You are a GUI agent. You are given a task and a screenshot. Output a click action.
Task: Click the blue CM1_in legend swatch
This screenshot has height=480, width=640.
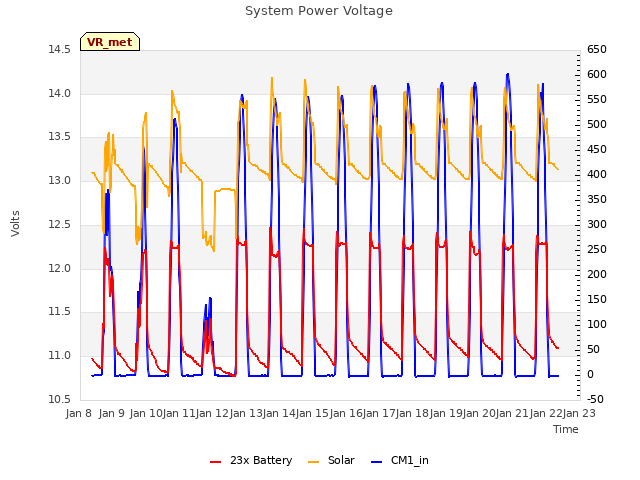[x=377, y=462]
